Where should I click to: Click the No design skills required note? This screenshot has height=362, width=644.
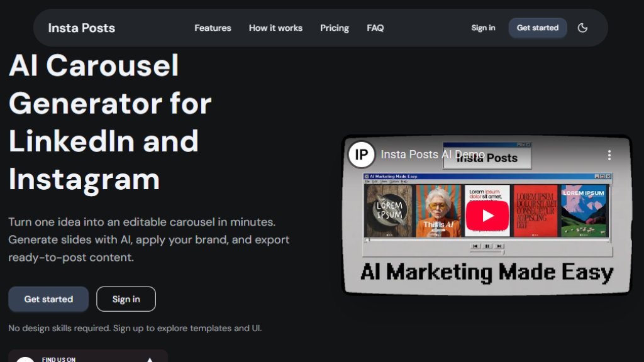coord(135,328)
